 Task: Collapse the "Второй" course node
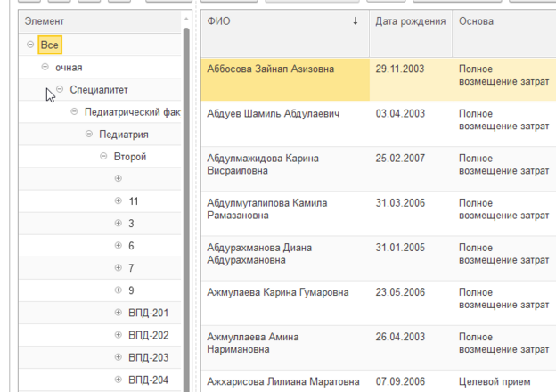point(103,157)
